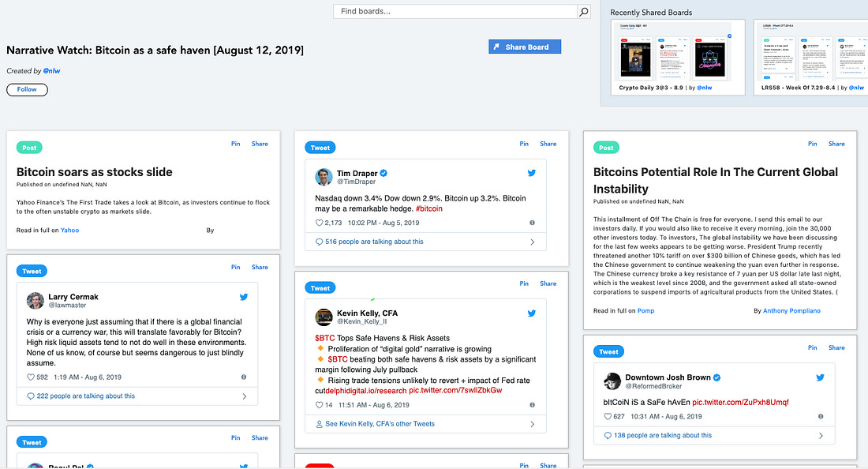Pin the Kevin Kelly tweet card

tap(524, 283)
